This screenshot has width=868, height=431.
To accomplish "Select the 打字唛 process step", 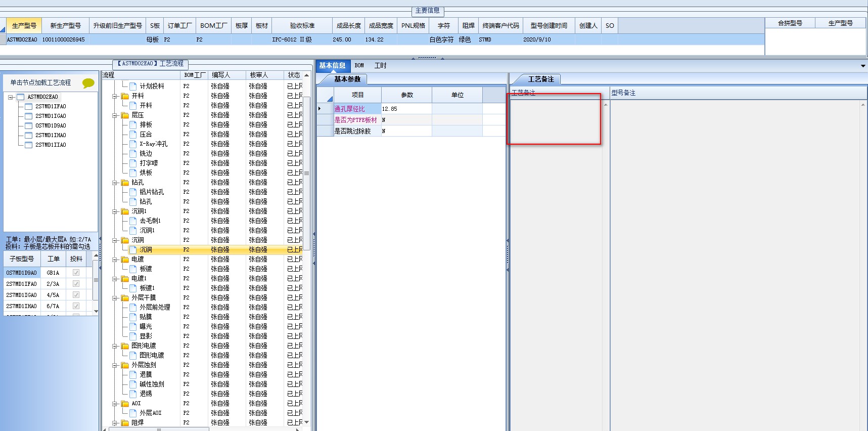I will (x=149, y=163).
